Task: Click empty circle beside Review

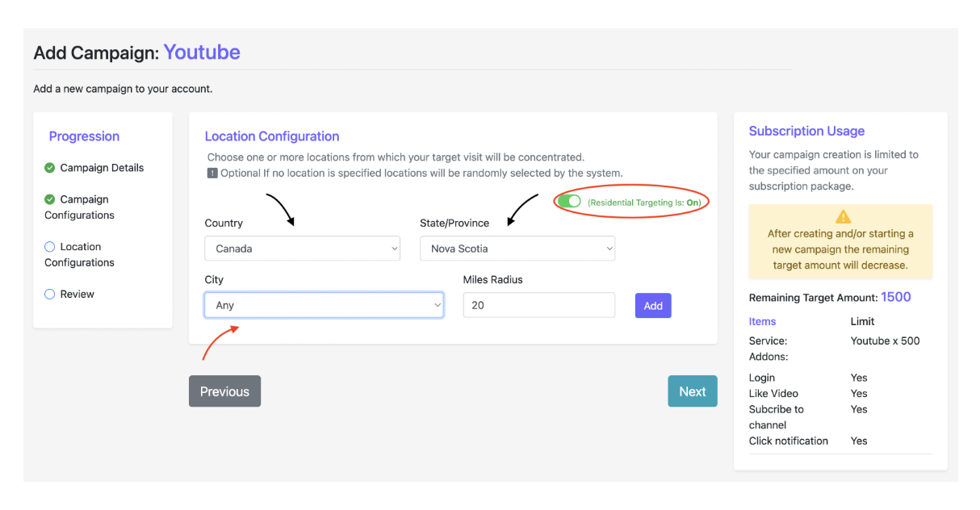Action: [50, 295]
